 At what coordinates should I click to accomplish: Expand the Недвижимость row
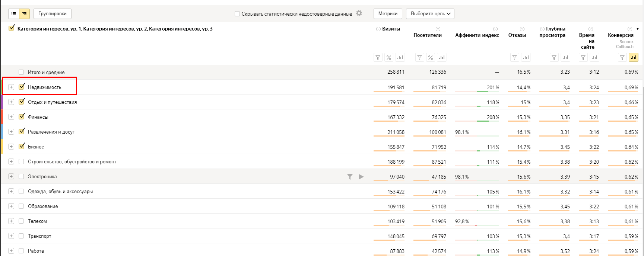11,87
